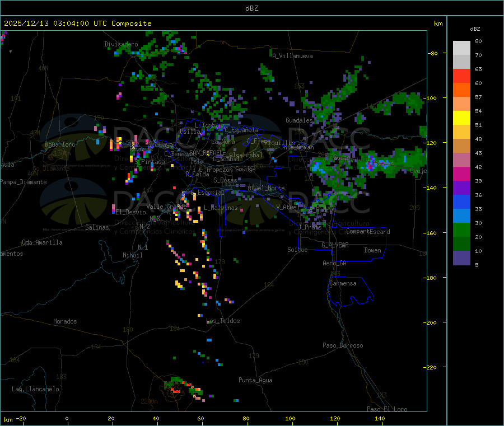Click the Salinas map label
The width and height of the screenshot is (504, 426).
tap(97, 227)
